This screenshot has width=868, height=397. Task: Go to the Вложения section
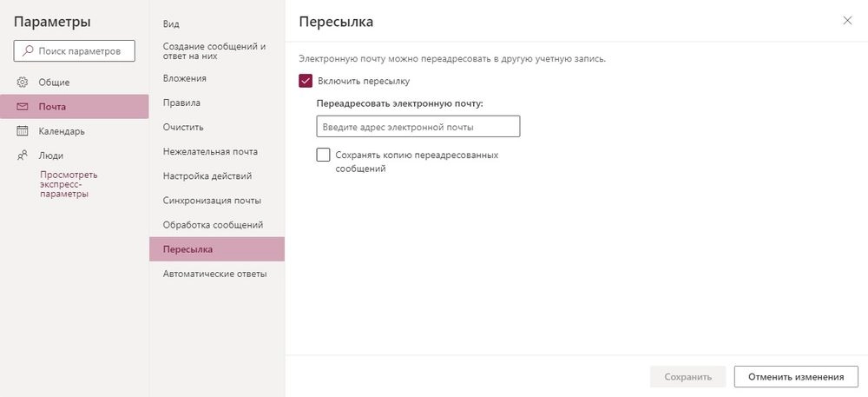(x=184, y=78)
